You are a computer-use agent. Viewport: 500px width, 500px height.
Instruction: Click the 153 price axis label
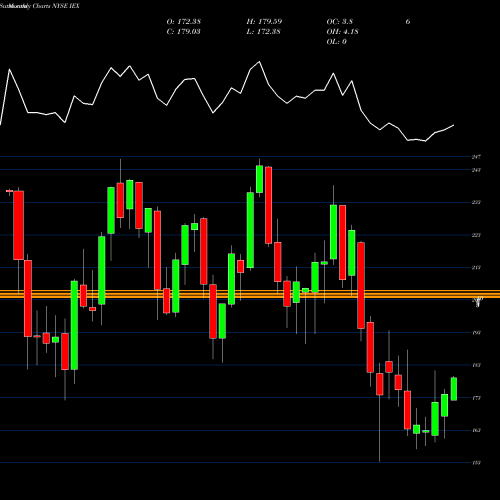pyautogui.click(x=476, y=463)
